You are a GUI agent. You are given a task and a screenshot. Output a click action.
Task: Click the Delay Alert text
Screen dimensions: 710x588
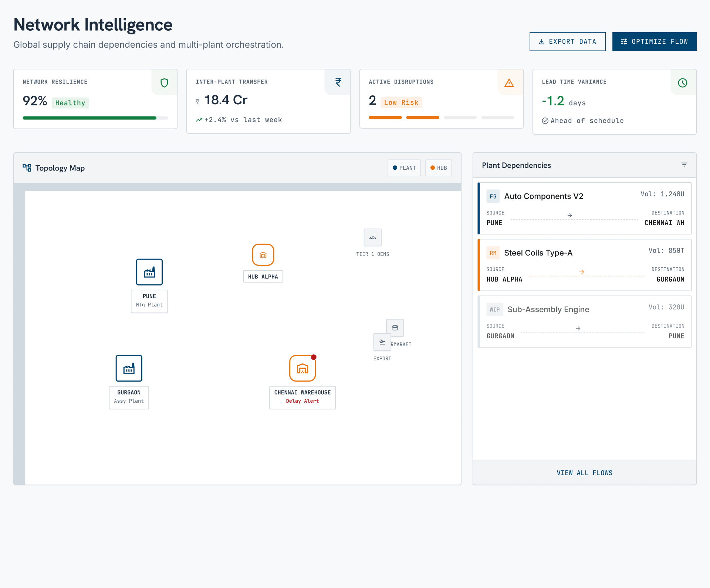pos(302,401)
